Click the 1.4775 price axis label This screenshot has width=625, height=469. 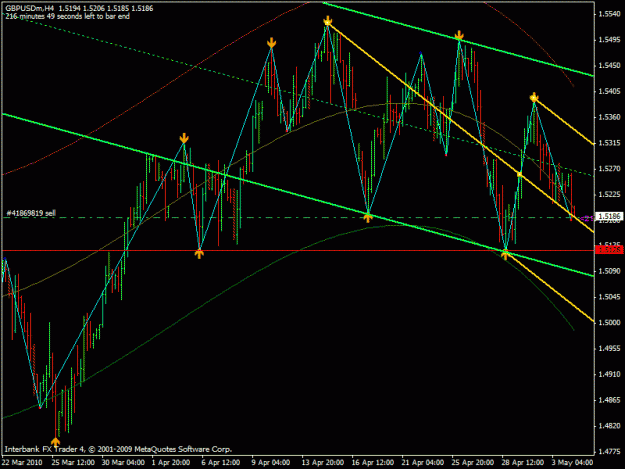click(x=609, y=451)
